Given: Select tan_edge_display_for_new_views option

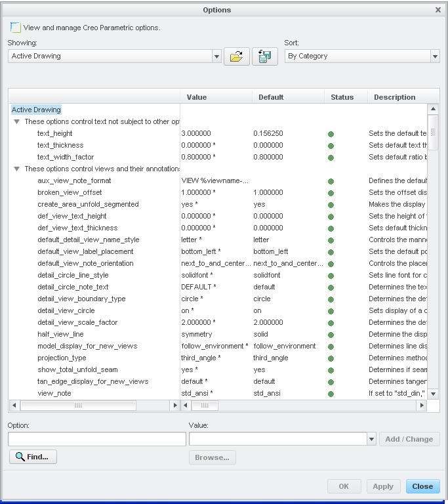Looking at the screenshot, I should pos(92,381).
